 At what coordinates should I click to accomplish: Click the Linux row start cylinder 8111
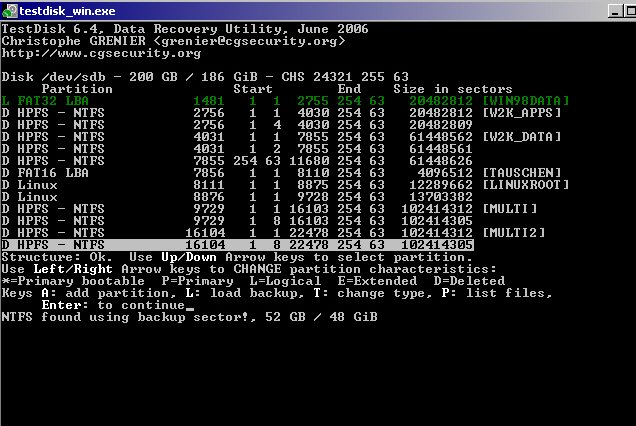(x=208, y=185)
